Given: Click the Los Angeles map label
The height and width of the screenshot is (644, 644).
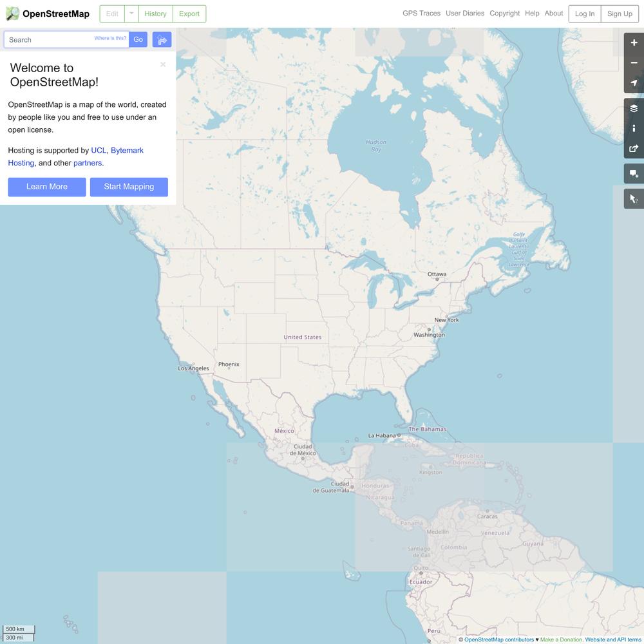Looking at the screenshot, I should [x=193, y=368].
